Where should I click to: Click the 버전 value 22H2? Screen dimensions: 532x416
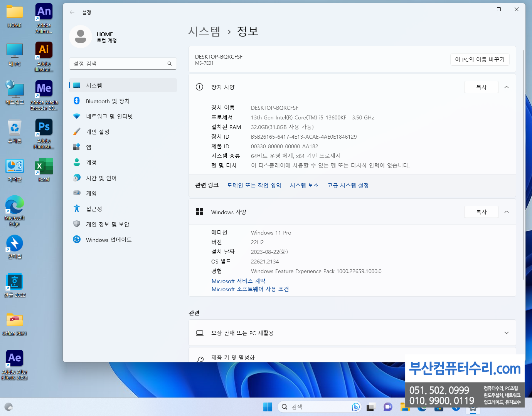click(x=258, y=242)
